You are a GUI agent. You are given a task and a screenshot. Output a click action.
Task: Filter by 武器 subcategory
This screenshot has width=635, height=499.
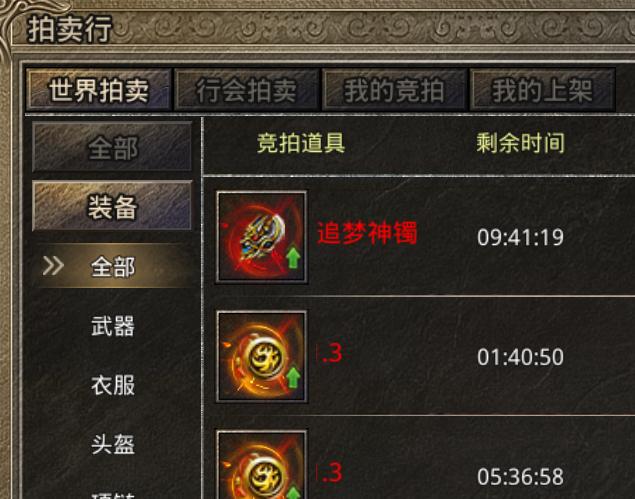tap(113, 326)
